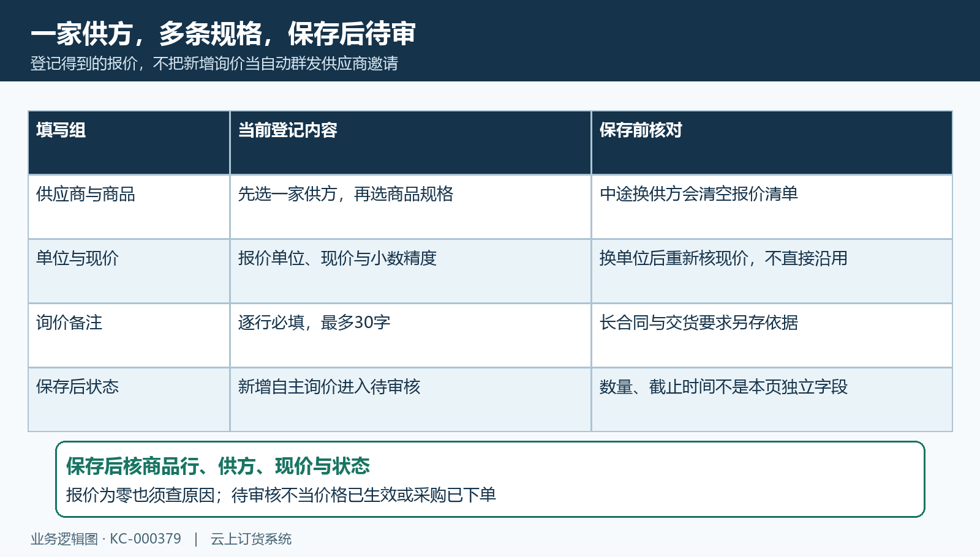Screen dimensions: 980x557
Task: Click the 询价备注 row label
Action: (x=129, y=335)
